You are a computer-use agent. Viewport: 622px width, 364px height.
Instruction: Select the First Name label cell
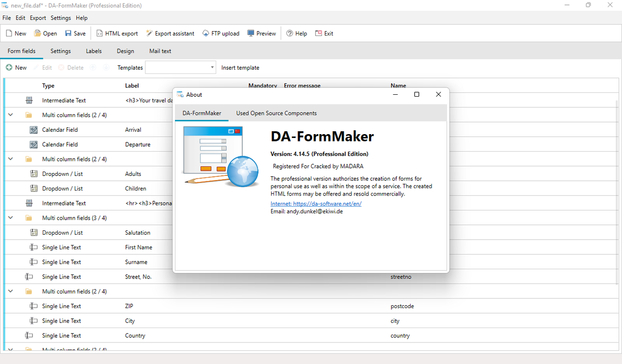point(138,247)
